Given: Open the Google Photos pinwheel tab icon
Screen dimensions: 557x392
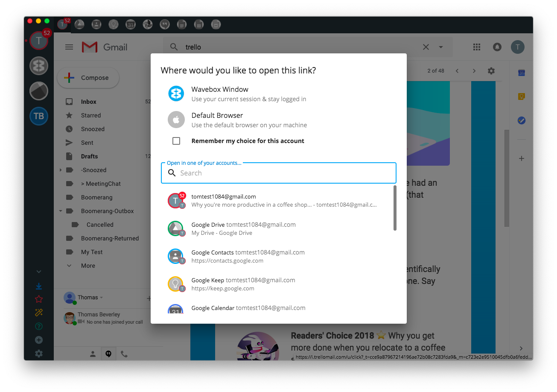Looking at the screenshot, I should pyautogui.click(x=148, y=24).
